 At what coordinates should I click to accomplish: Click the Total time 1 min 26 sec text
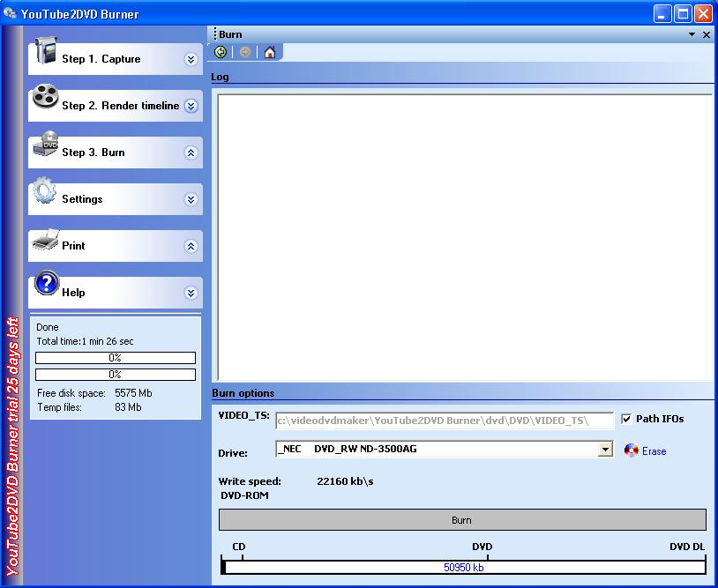click(86, 341)
